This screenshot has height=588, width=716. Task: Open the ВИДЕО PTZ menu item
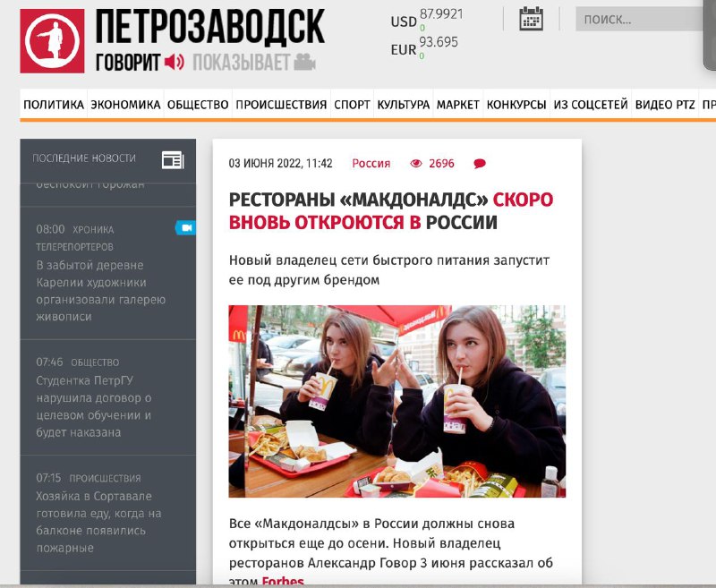(664, 105)
